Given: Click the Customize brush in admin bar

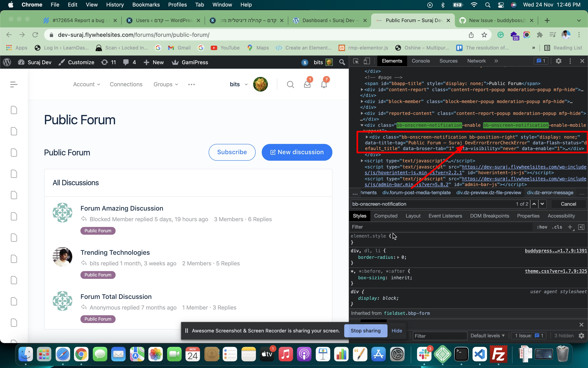Looking at the screenshot, I should 76,62.
